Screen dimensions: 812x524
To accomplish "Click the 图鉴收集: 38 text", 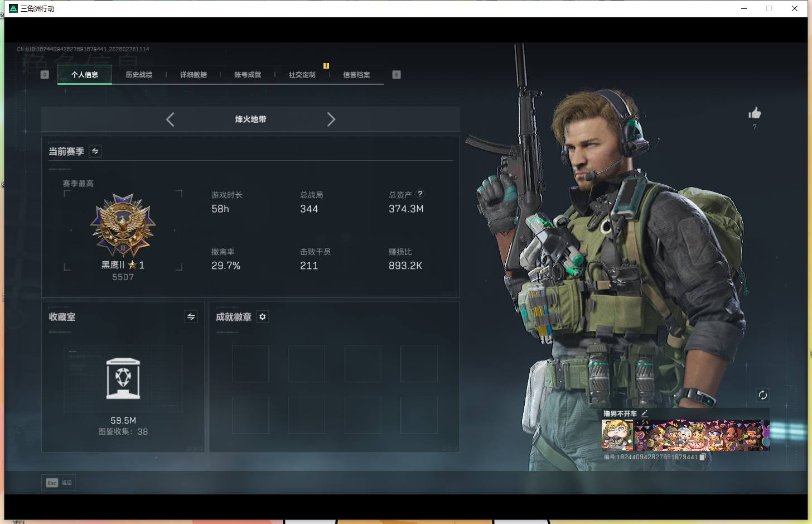I will [123, 431].
